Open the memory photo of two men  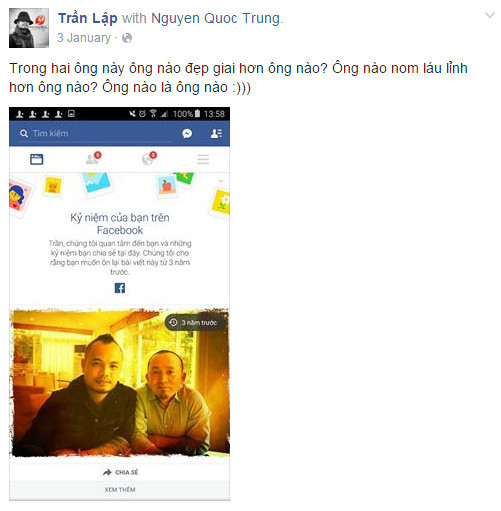pos(120,383)
